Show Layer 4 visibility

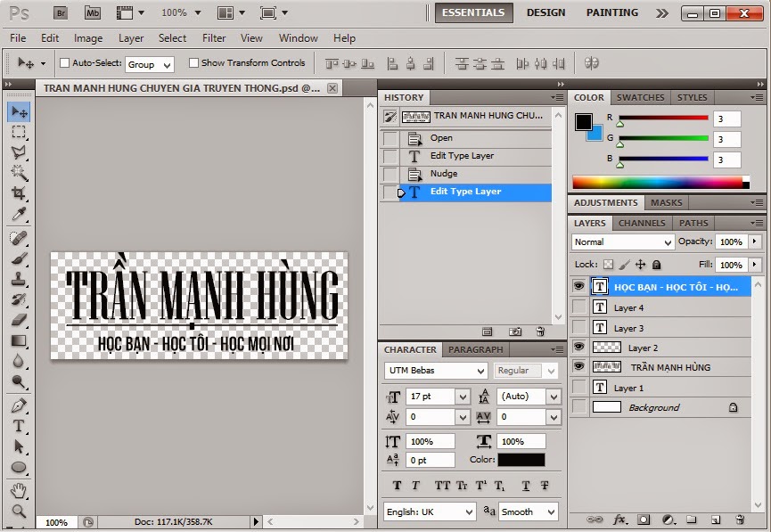coord(579,307)
